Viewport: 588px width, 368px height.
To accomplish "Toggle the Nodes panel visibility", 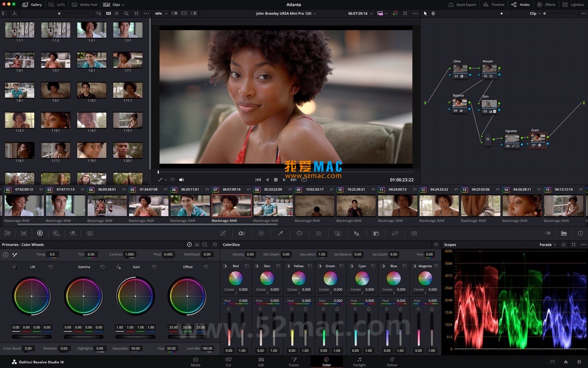I will point(520,5).
